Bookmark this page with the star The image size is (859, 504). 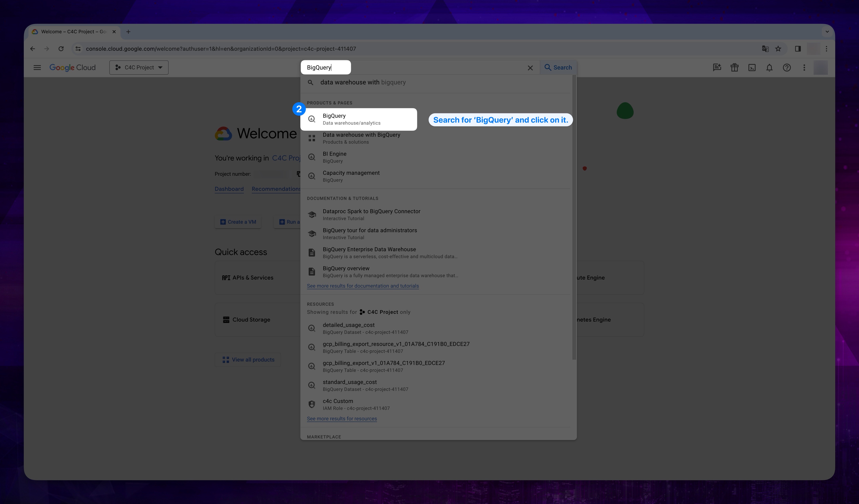click(x=778, y=49)
